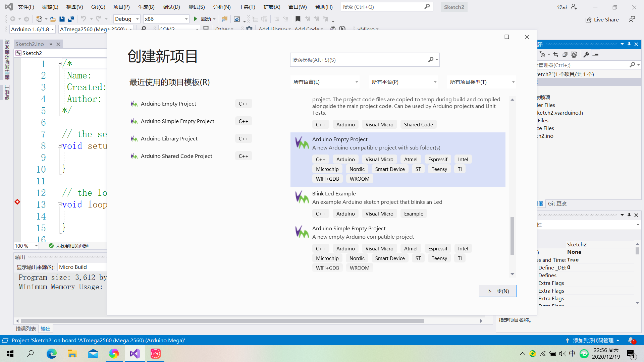644x362 pixels.
Task: Click the Open File toolbar icon
Action: click(53, 19)
